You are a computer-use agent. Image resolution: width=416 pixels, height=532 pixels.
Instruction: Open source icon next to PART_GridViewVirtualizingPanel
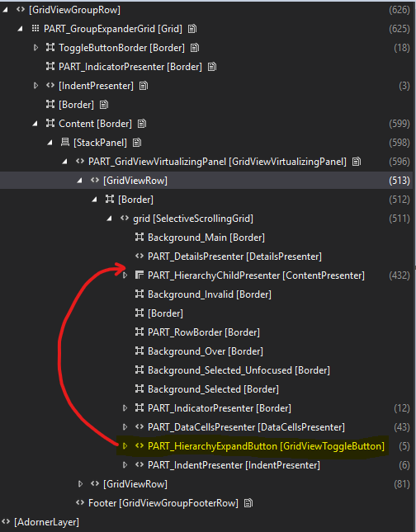[x=357, y=162]
